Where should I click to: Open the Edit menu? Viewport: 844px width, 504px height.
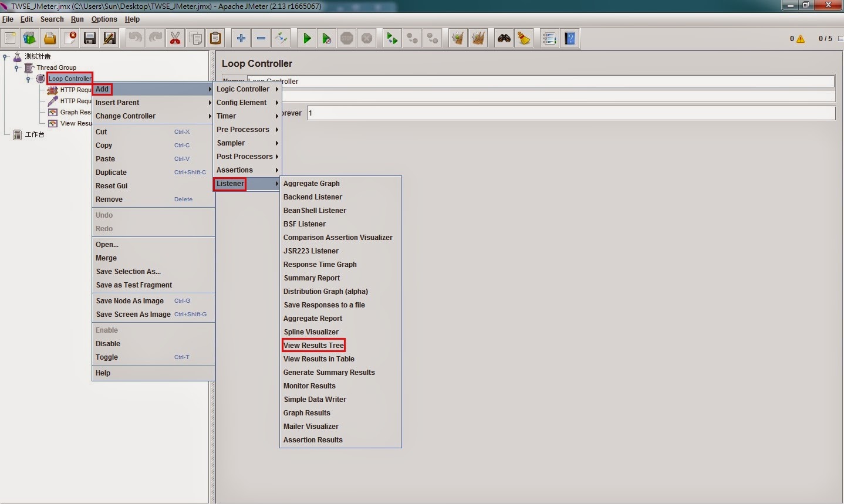click(26, 19)
